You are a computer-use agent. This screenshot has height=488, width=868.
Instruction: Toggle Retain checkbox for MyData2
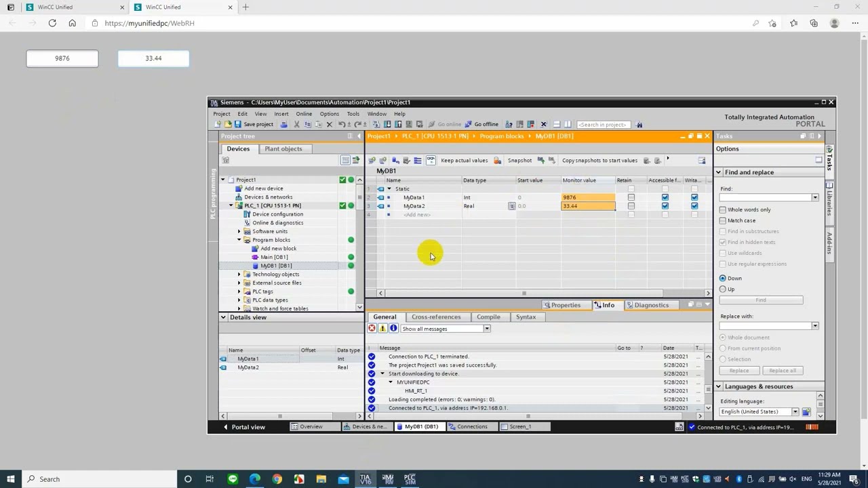point(631,206)
